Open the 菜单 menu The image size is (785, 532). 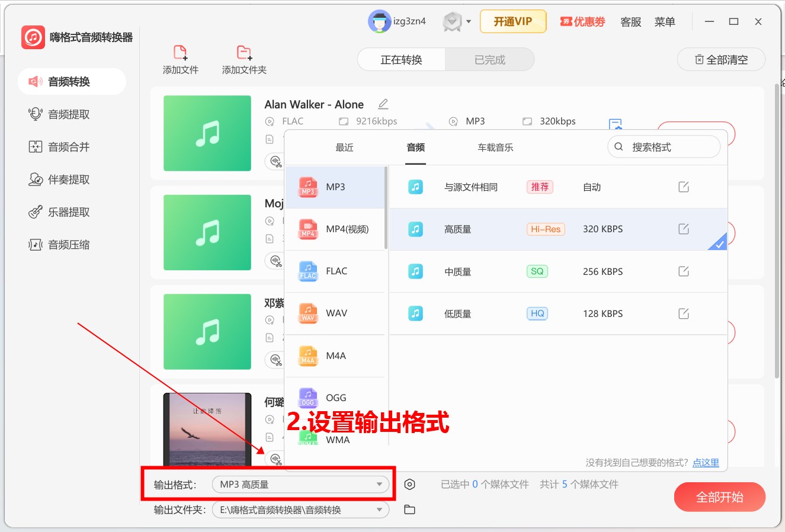point(665,22)
